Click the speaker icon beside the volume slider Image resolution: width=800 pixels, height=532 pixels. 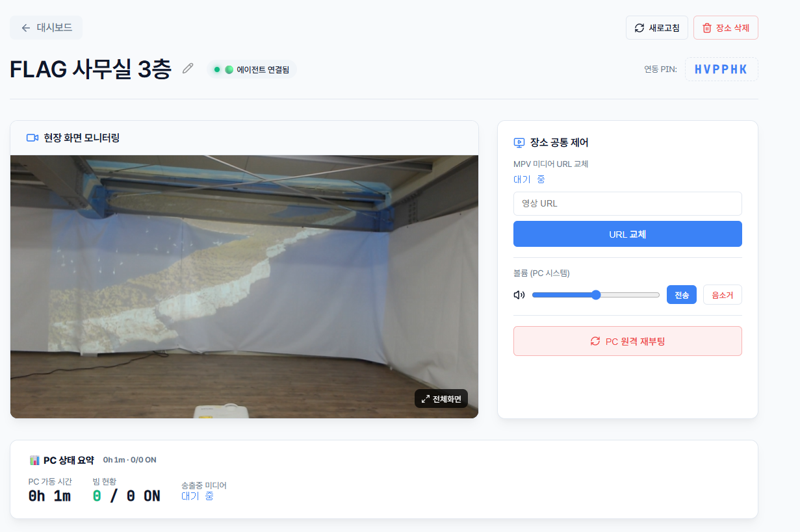click(519, 294)
